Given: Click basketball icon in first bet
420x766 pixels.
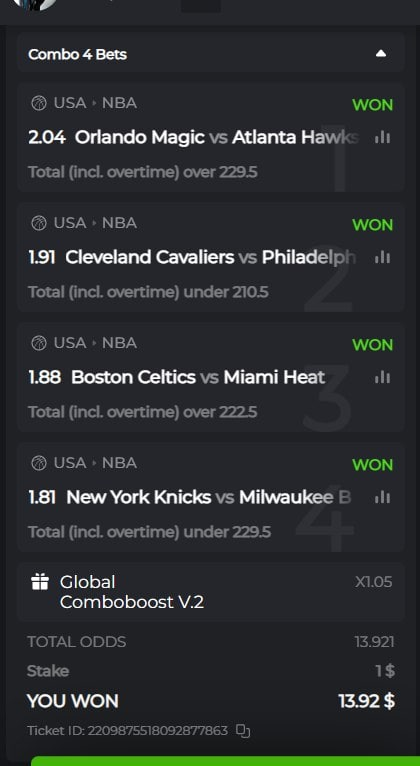Looking at the screenshot, I should coord(39,103).
